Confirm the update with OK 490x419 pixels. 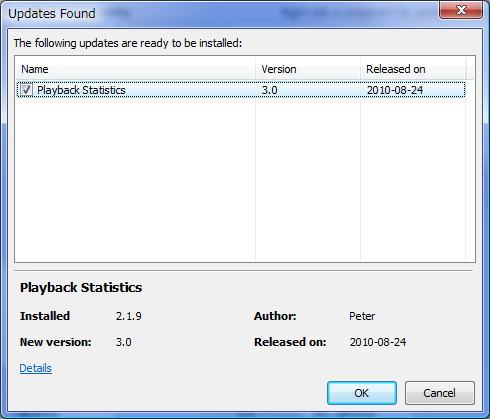click(x=362, y=393)
